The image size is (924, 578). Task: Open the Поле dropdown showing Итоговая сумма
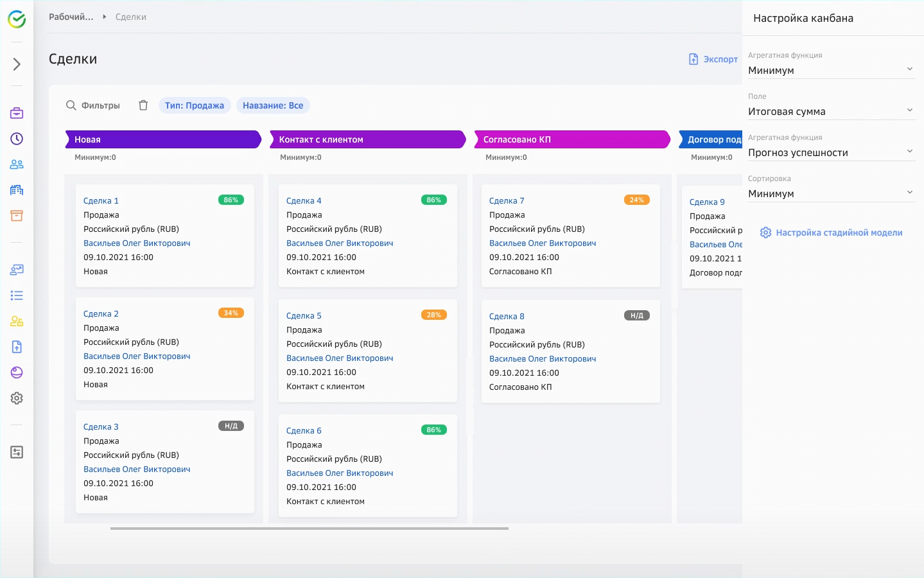(x=832, y=110)
